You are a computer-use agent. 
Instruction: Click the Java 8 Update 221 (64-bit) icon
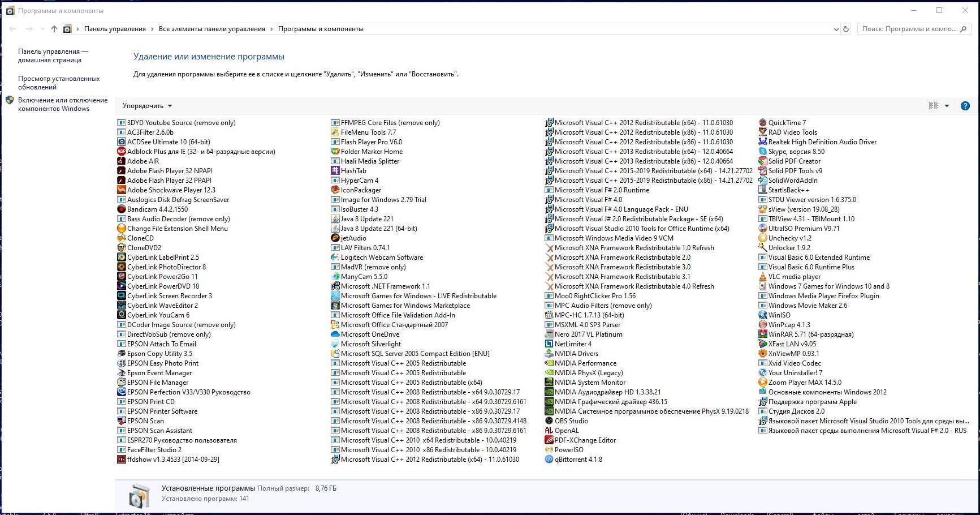[335, 229]
